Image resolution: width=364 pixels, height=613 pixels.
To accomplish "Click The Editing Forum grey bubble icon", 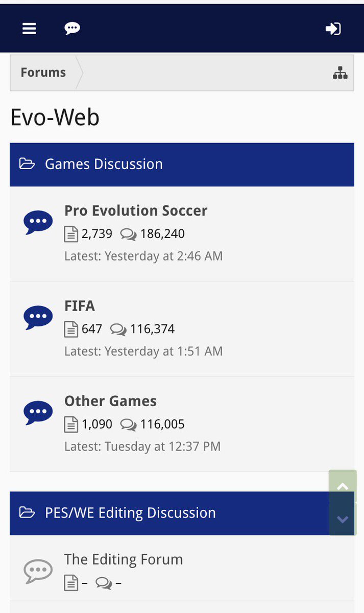I will point(38,571).
